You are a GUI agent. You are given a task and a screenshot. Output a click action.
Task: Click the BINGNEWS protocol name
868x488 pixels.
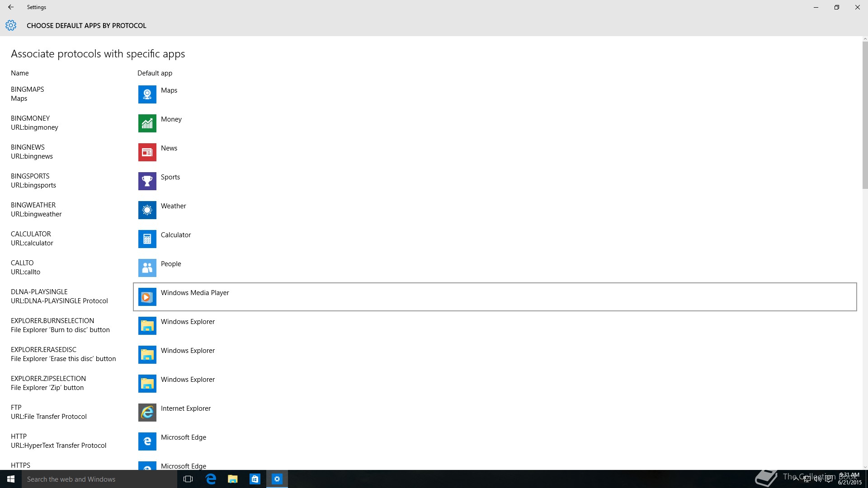click(28, 147)
